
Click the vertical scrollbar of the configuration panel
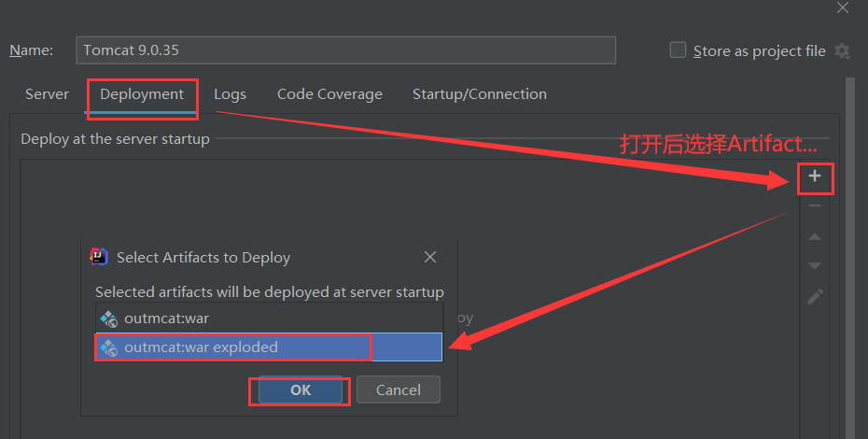pyautogui.click(x=850, y=258)
